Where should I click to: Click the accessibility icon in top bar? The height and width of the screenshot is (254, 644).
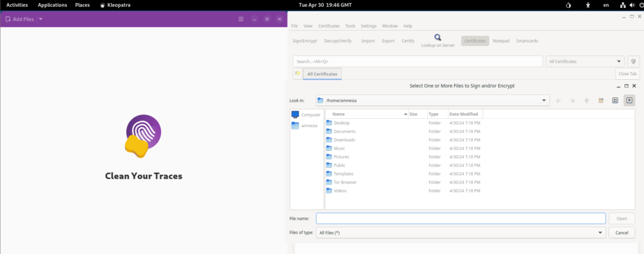click(x=588, y=5)
